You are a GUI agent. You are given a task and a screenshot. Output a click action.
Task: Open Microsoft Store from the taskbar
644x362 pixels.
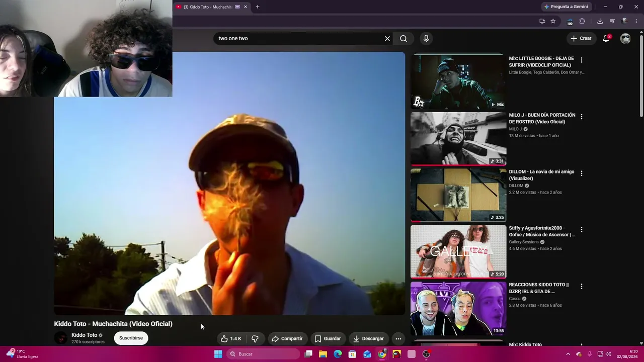[352, 354]
